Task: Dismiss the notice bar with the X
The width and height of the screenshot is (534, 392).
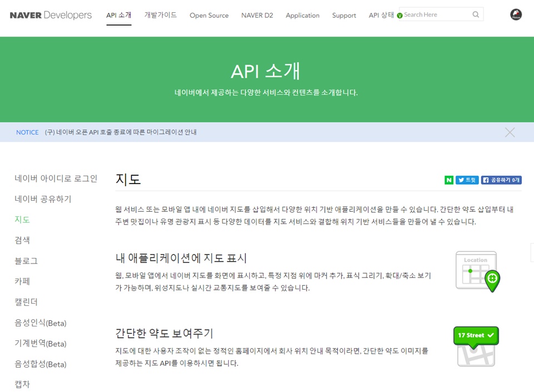Action: (510, 132)
